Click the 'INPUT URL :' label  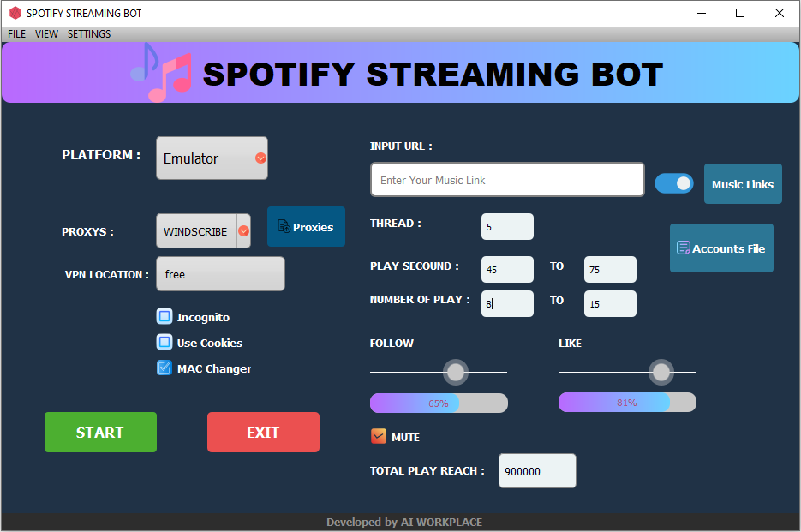401,146
